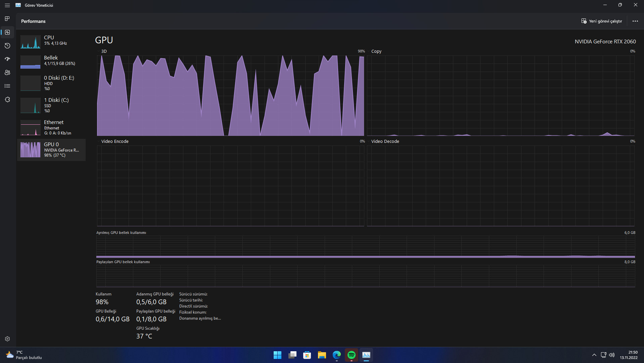
Task: Click the large GPU heading
Action: pyautogui.click(x=104, y=40)
